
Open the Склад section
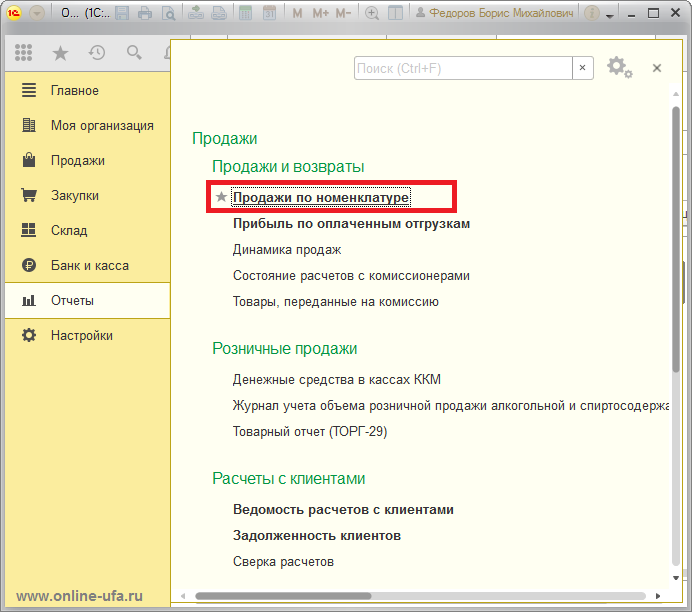pyautogui.click(x=88, y=230)
